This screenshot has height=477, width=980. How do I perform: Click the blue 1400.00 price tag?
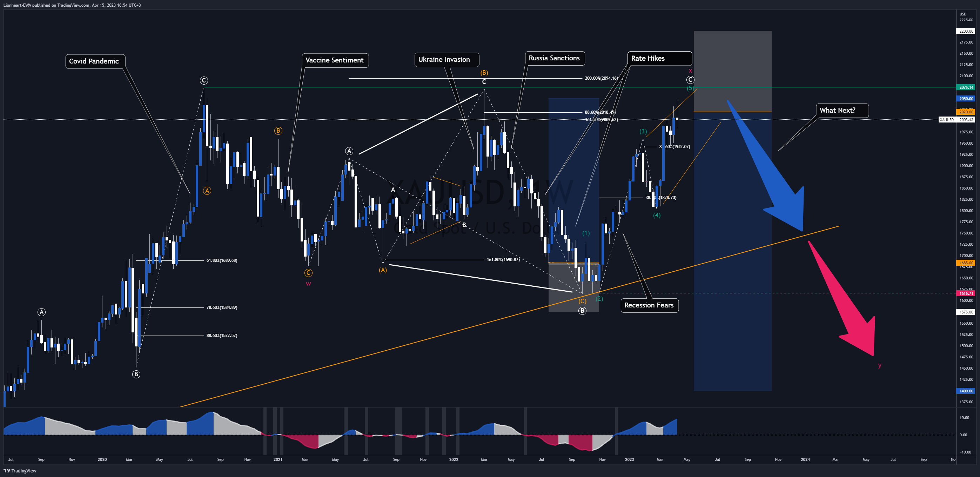pyautogui.click(x=966, y=391)
